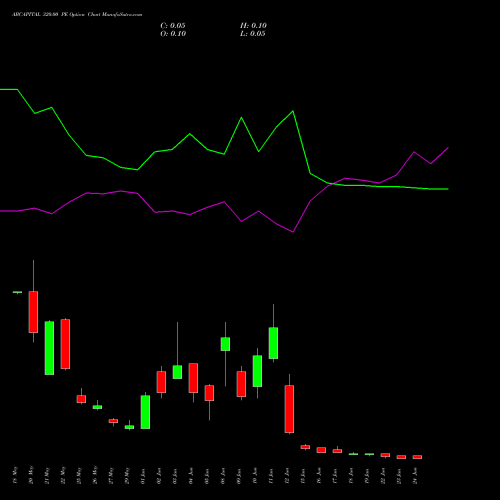This screenshot has width=500, height=500.
Task: Click the '21 May' date axis label
Action: point(47,475)
